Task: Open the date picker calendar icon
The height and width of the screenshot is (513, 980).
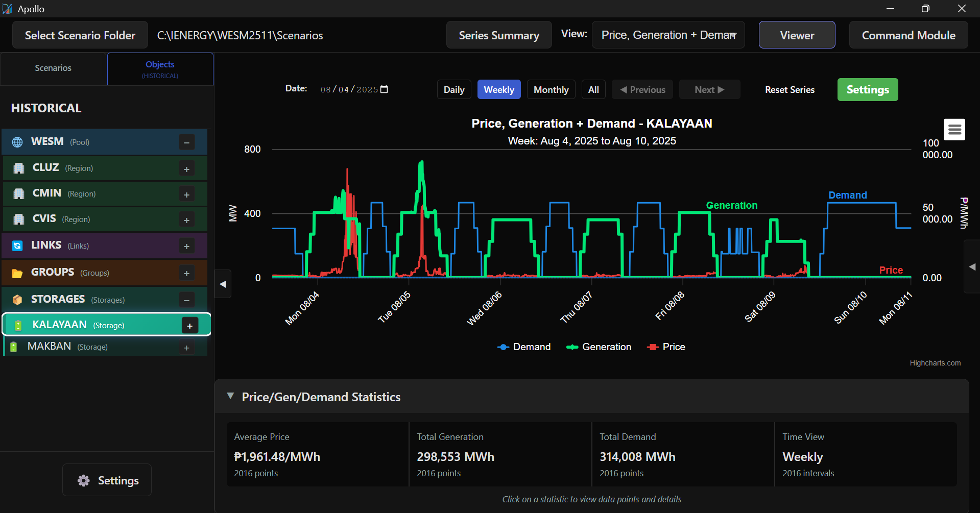Action: (x=385, y=89)
